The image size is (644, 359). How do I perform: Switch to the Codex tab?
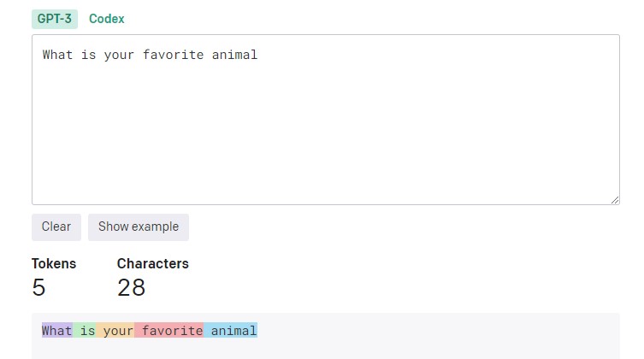click(107, 19)
